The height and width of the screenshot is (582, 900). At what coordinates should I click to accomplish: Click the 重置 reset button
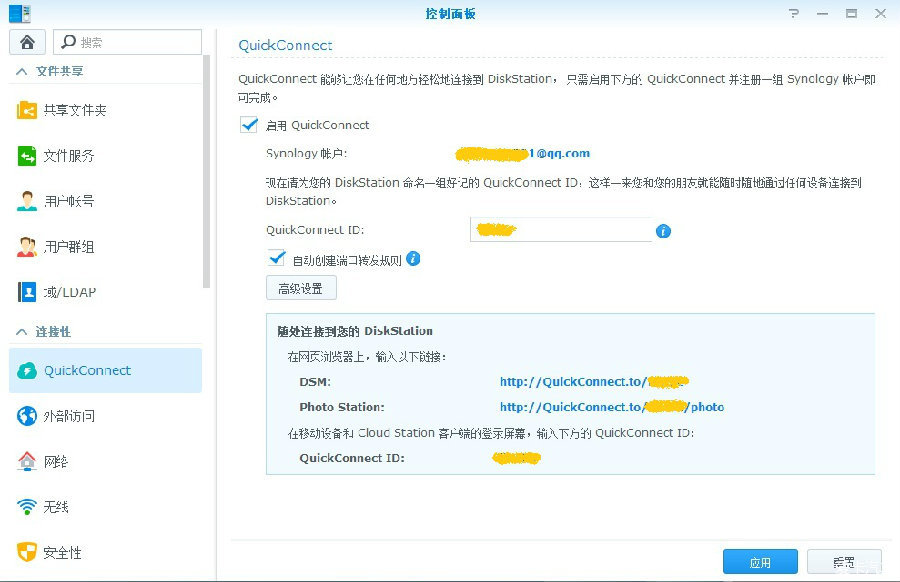844,562
